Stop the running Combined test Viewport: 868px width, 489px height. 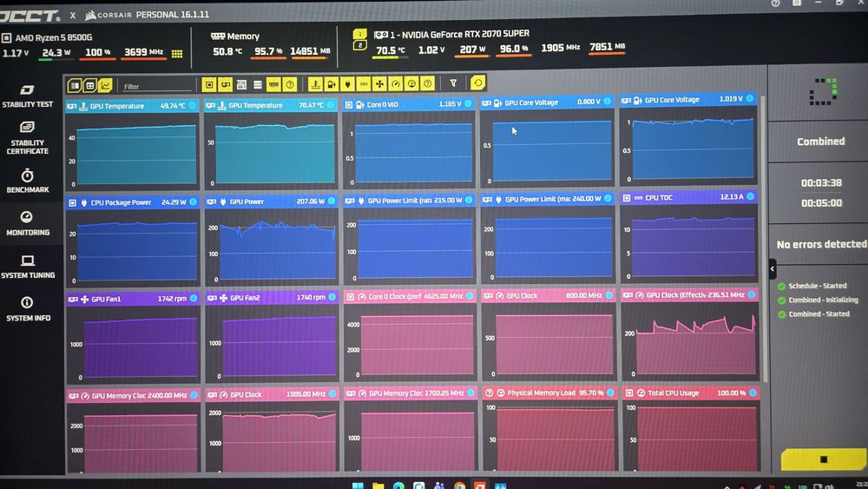point(824,459)
